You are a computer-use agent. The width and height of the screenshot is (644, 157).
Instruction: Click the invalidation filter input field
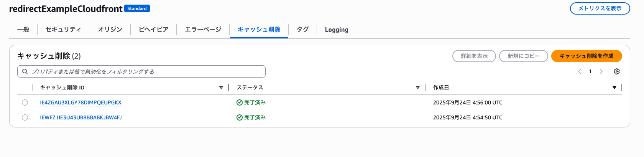tap(141, 71)
